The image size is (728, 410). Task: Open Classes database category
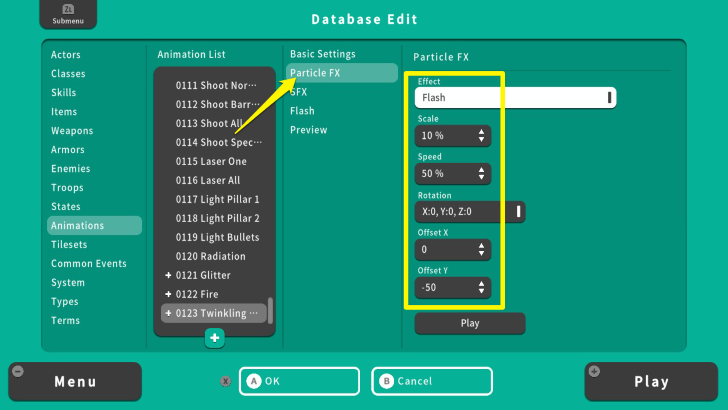click(94, 74)
